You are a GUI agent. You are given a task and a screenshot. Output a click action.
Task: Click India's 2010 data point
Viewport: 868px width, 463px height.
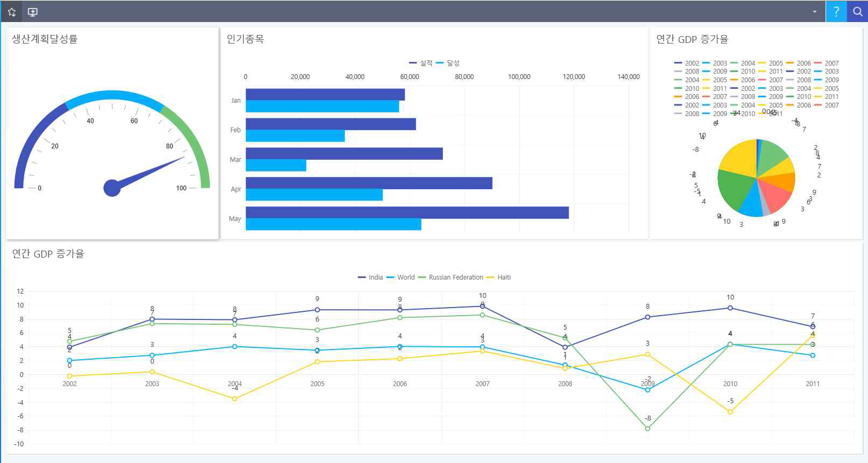(730, 308)
